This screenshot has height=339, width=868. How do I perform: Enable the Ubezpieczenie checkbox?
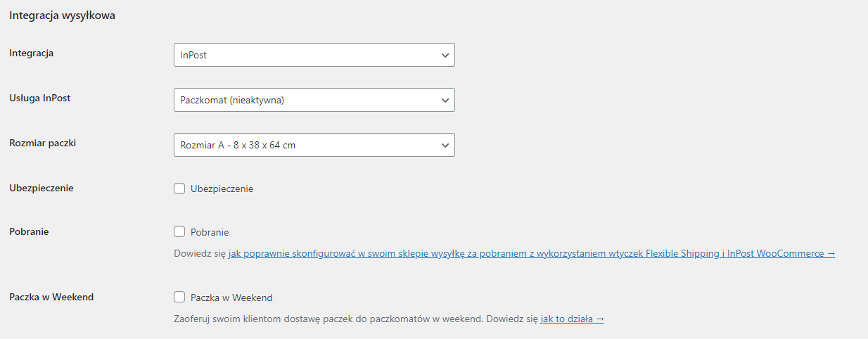pos(179,188)
